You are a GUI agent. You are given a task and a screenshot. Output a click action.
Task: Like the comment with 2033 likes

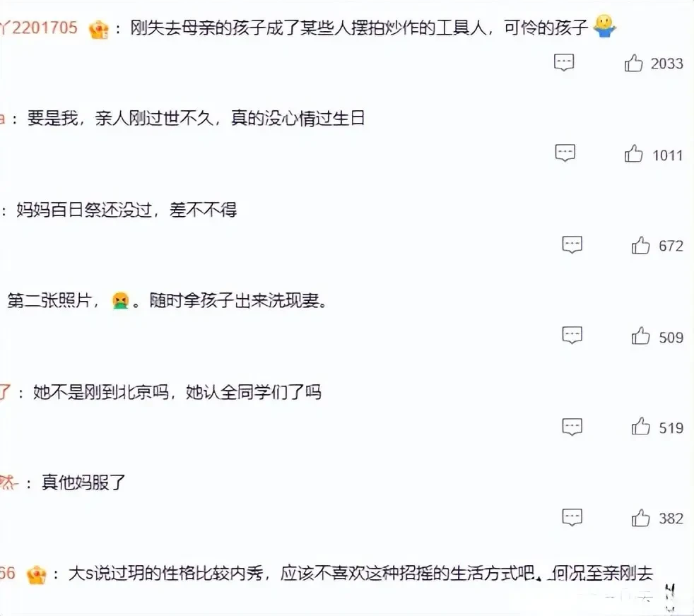[x=633, y=63]
